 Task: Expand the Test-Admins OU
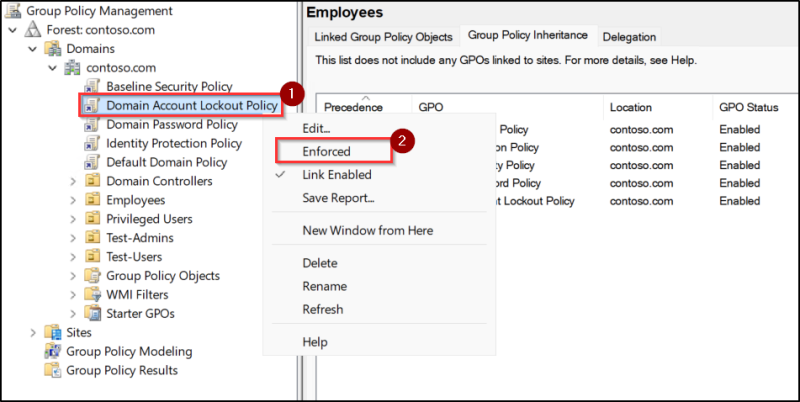click(x=73, y=238)
